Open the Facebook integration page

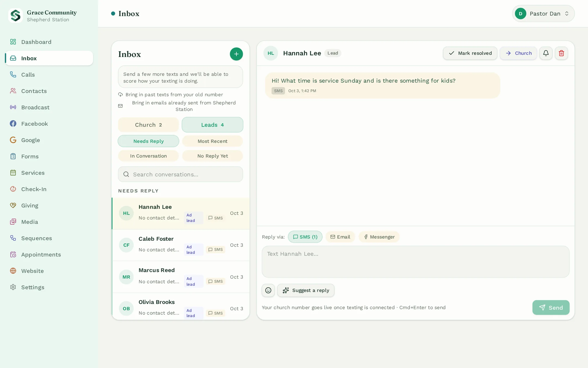(x=49, y=123)
